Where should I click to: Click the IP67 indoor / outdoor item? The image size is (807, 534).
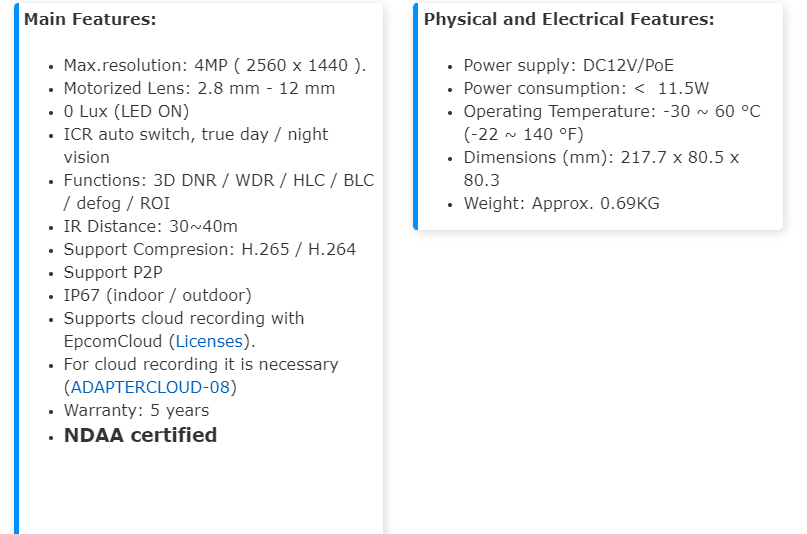[157, 295]
